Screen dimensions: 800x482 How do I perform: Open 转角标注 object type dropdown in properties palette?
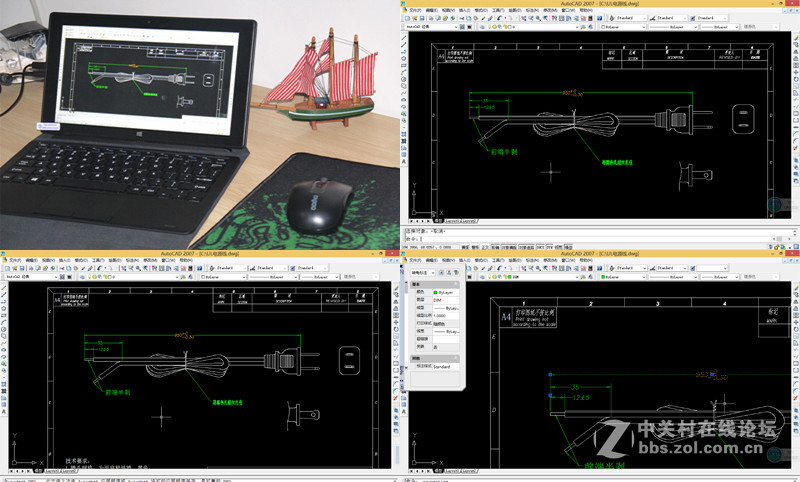pyautogui.click(x=423, y=273)
